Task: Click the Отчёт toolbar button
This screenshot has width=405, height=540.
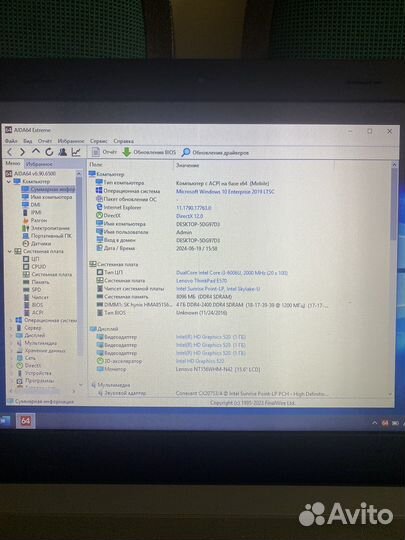Action: tap(104, 152)
